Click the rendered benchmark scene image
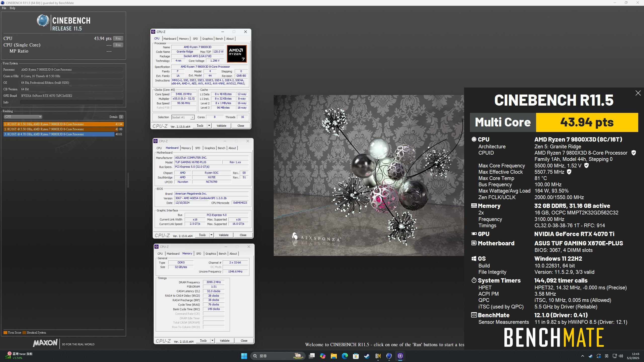Screen dimensions: 644x362 (369, 175)
